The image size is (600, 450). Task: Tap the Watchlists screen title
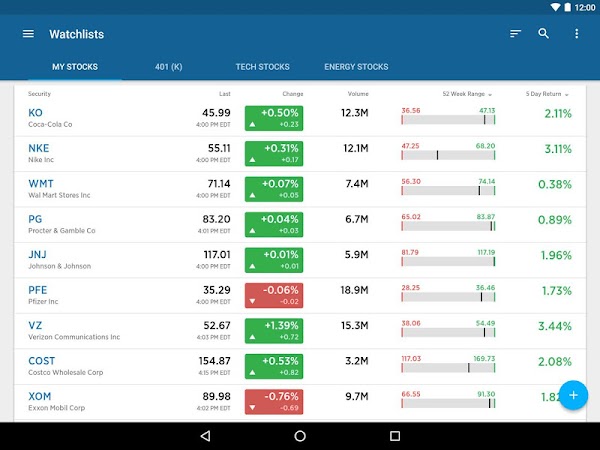pyautogui.click(x=77, y=34)
